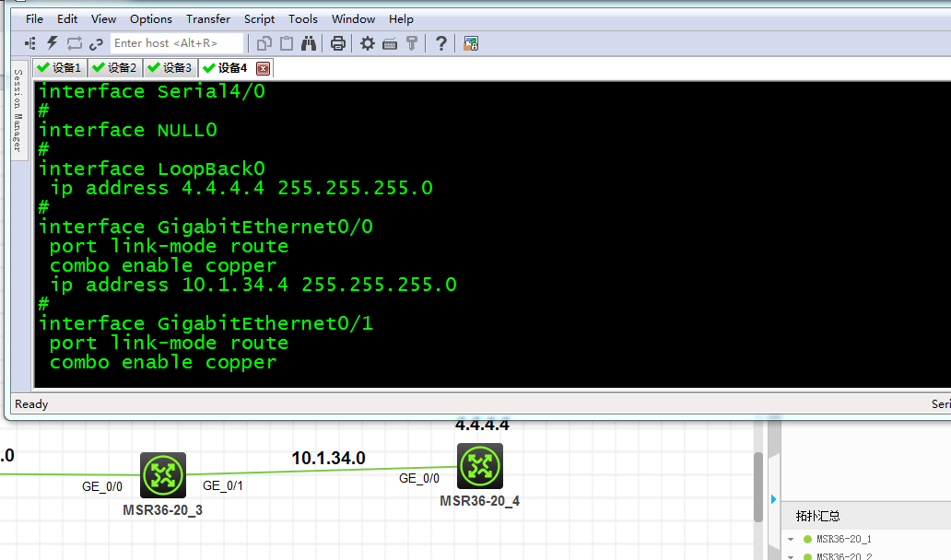
Task: Open the Tools menu
Action: coord(302,18)
